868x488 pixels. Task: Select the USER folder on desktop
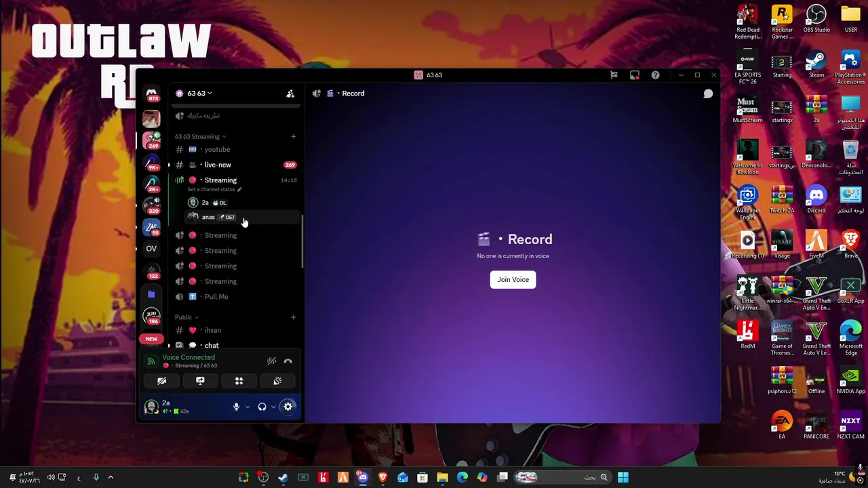850,20
